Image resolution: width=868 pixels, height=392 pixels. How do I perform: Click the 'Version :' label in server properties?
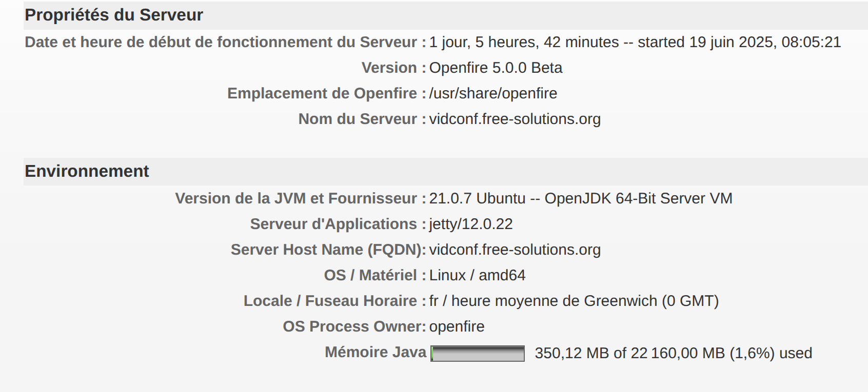pos(393,68)
